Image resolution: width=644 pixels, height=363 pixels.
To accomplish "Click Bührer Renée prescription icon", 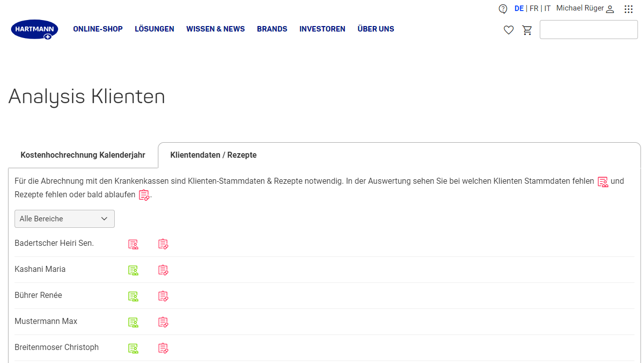I will point(163,296).
